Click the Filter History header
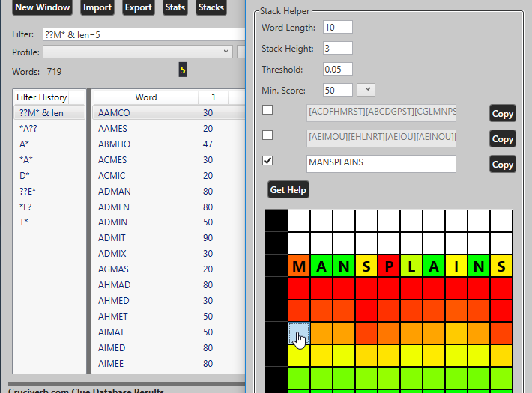The width and height of the screenshot is (532, 393). [41, 97]
